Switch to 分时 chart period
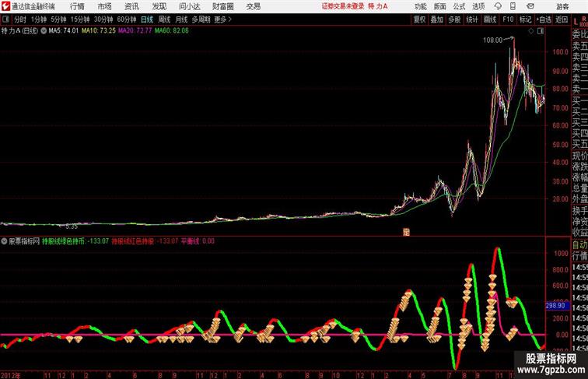This screenshot has height=379, width=588. pos(20,19)
